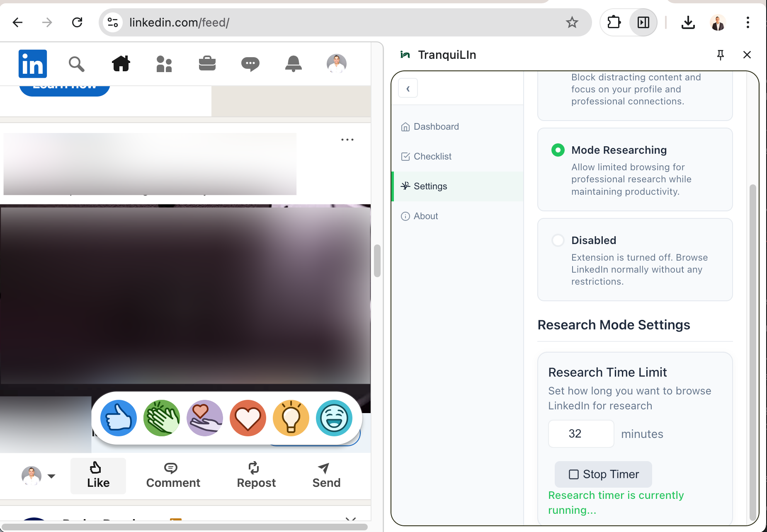Viewport: 767px width, 532px height.
Task: Edit the research minutes input field
Action: [x=581, y=433]
